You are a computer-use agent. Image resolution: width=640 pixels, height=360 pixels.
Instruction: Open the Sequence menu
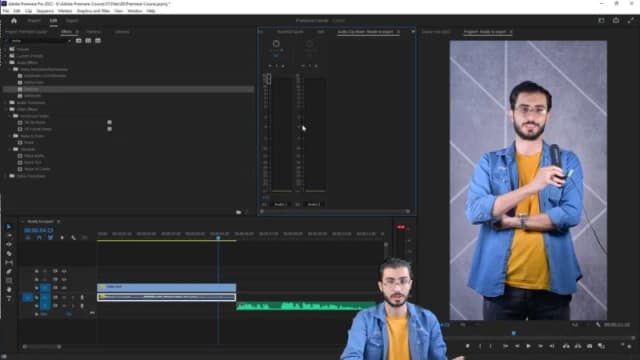[x=45, y=11]
